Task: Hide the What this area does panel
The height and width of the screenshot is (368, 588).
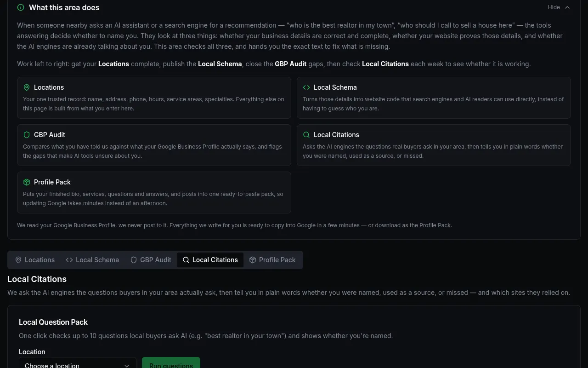Action: click(x=559, y=7)
